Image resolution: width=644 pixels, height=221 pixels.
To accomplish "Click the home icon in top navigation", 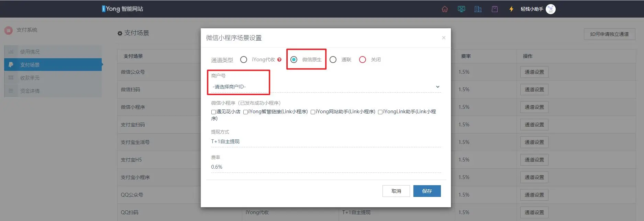I will [x=445, y=9].
